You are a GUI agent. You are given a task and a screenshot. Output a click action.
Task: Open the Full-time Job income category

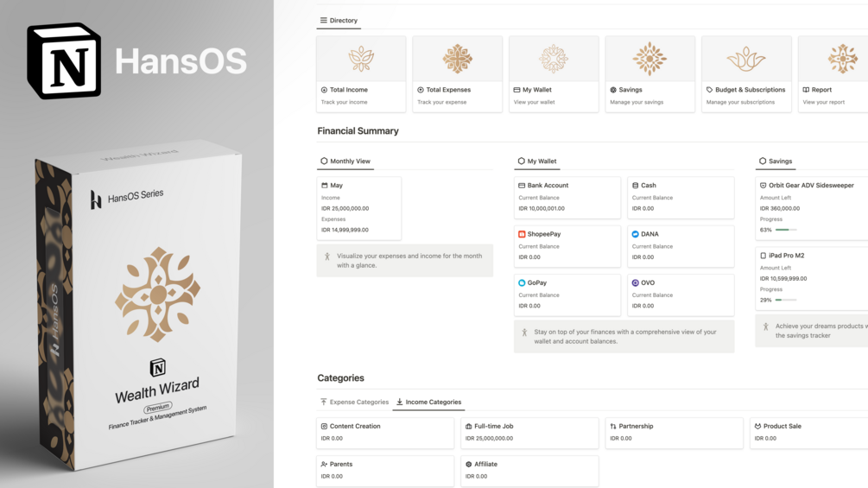pos(529,432)
